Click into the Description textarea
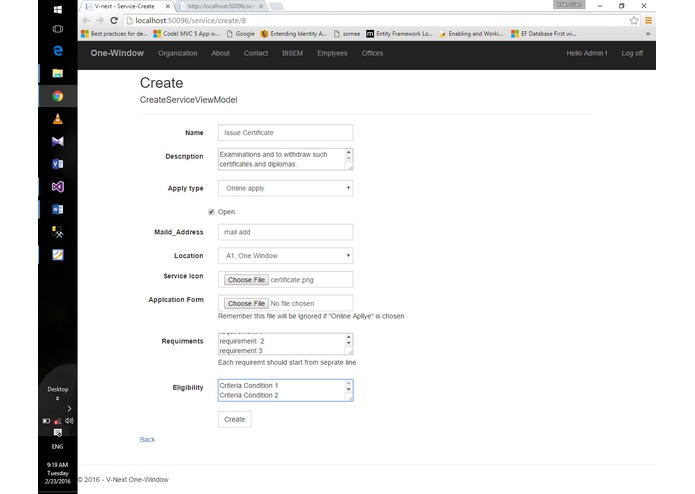The width and height of the screenshot is (695, 494). (x=281, y=159)
